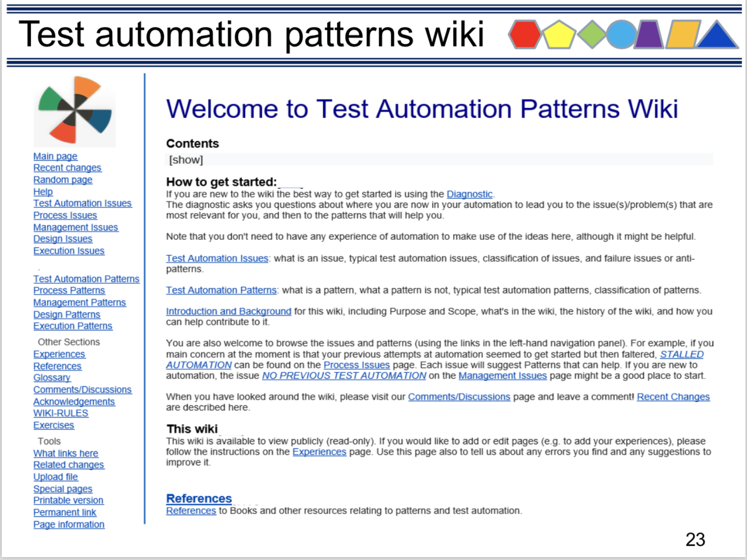Open WIKI-RULES link
747x560 pixels.
point(61,413)
